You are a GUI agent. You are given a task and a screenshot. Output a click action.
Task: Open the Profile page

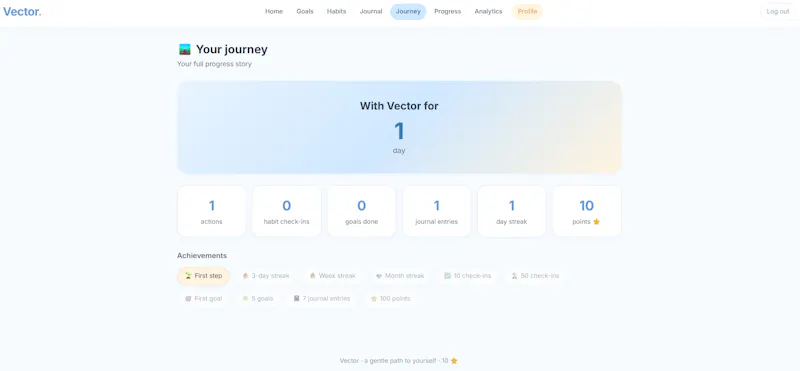(x=527, y=11)
